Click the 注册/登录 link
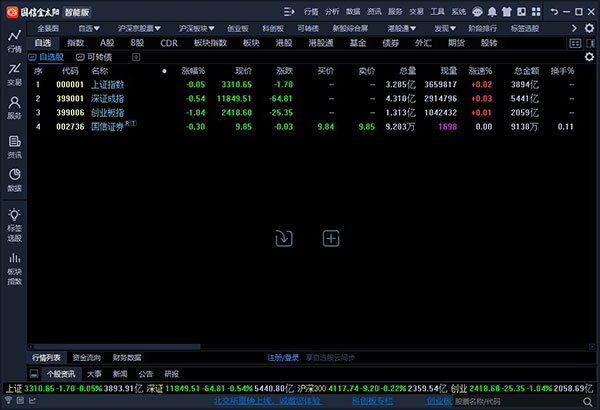This screenshot has height=410, width=600. pos(282,357)
